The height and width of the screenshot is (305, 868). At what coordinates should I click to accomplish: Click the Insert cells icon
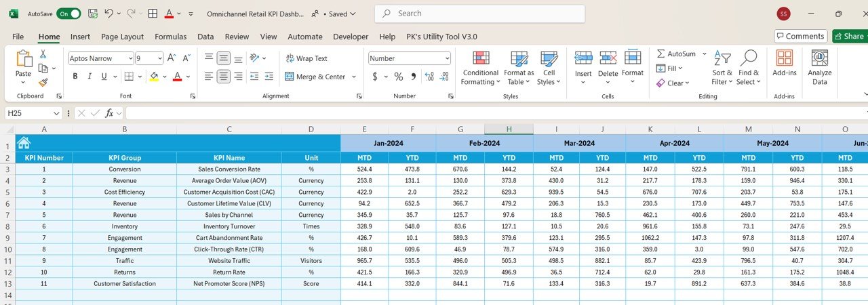point(583,58)
